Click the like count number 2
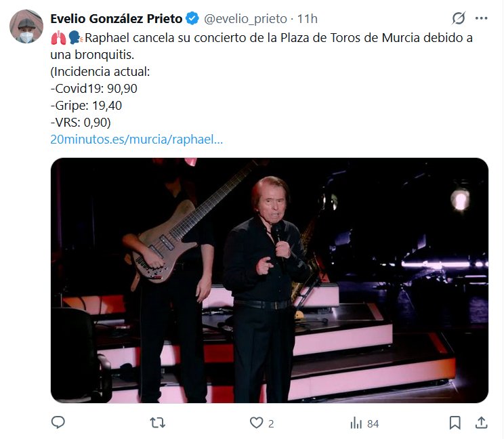 [271, 423]
